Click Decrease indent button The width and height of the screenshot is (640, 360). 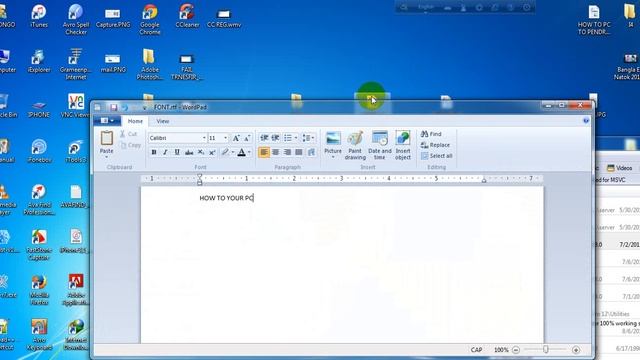264,138
